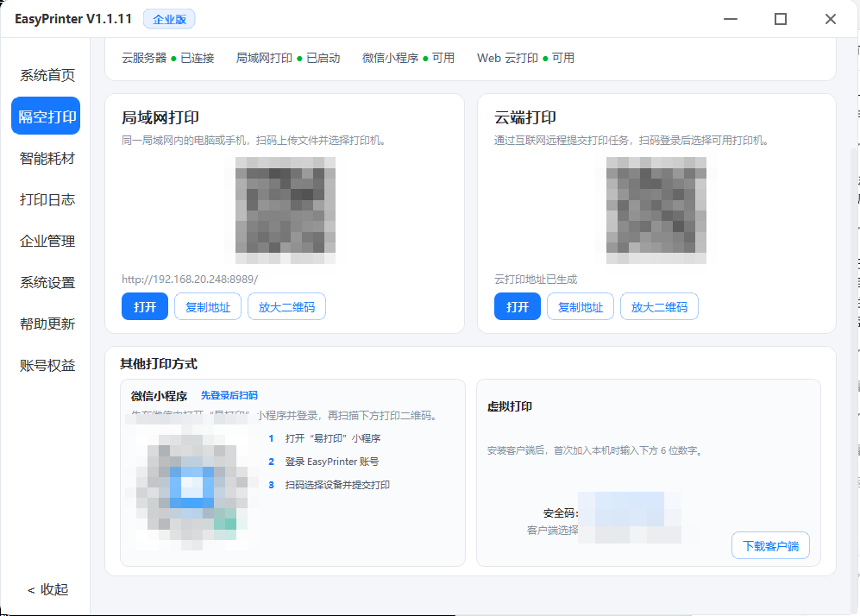Screen dimensions: 860x616
Task: Click the 云端打印 QR code image
Action: (x=656, y=211)
